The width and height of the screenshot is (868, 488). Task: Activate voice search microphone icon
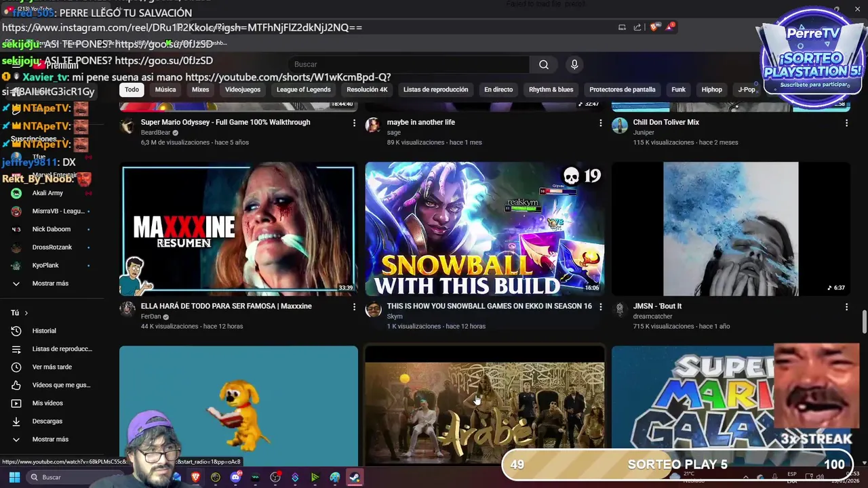[574, 64]
